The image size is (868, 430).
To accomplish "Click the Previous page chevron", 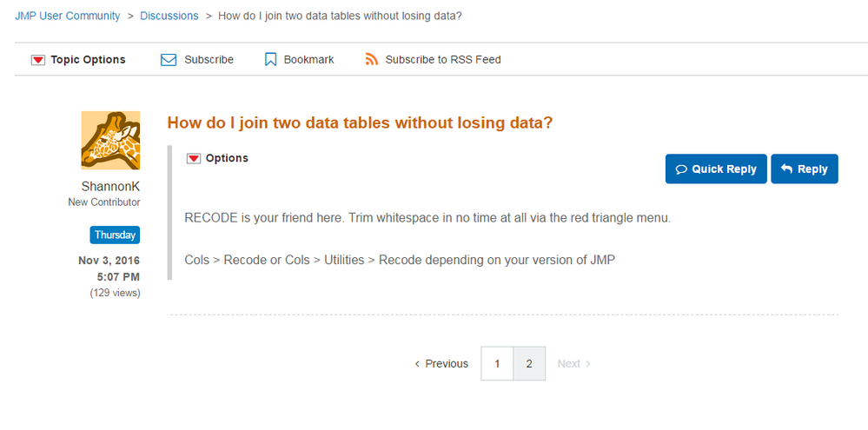I will coord(418,364).
